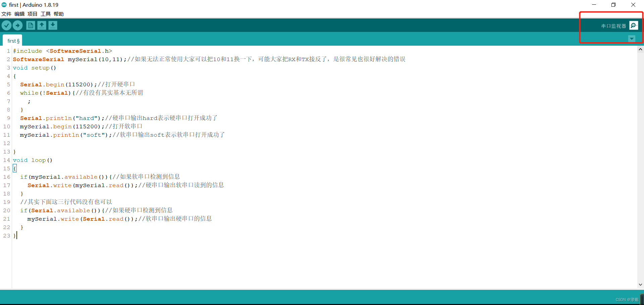Open the 文件 (File) menu

tap(6, 14)
